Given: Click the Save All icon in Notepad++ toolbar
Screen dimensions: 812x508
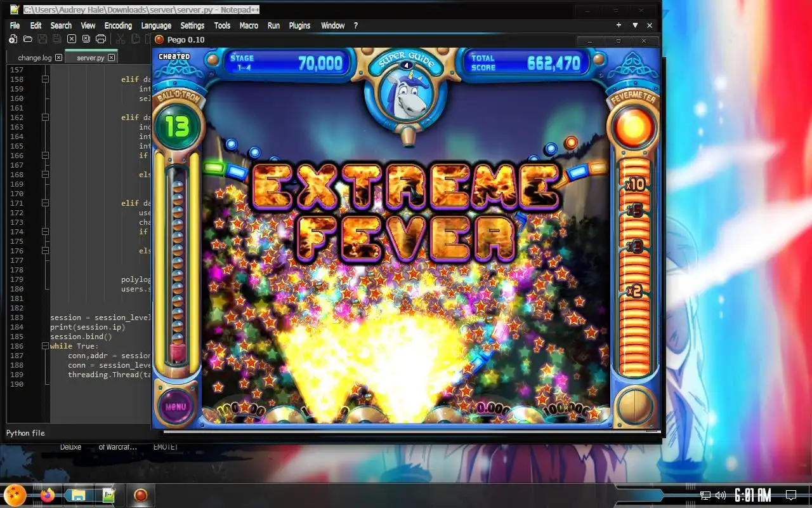Looking at the screenshot, I should [57, 39].
